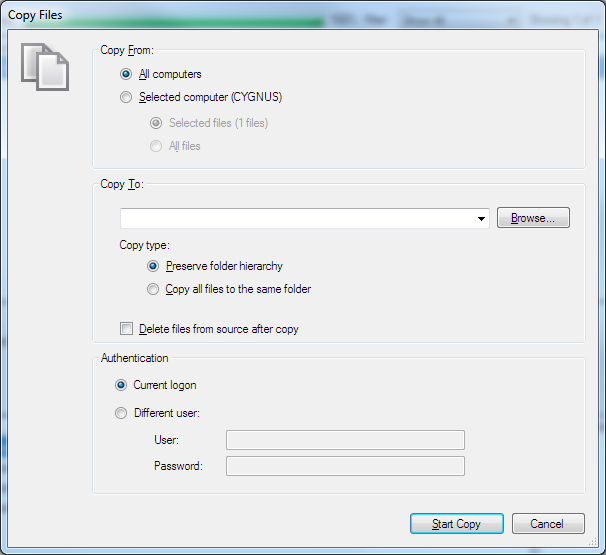This screenshot has height=555, width=606.
Task: Cancel the Copy Files dialog
Action: (548, 524)
